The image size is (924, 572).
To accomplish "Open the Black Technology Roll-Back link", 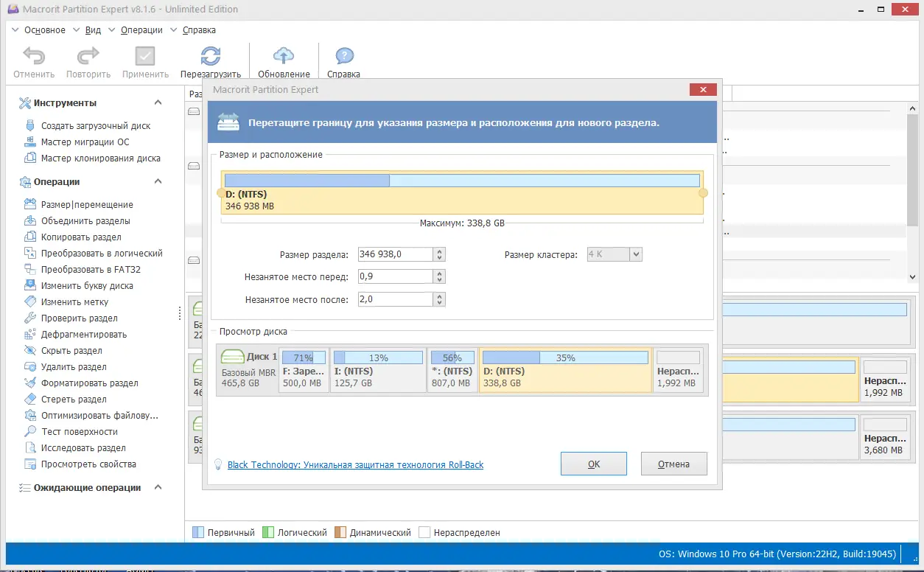I will coord(356,465).
